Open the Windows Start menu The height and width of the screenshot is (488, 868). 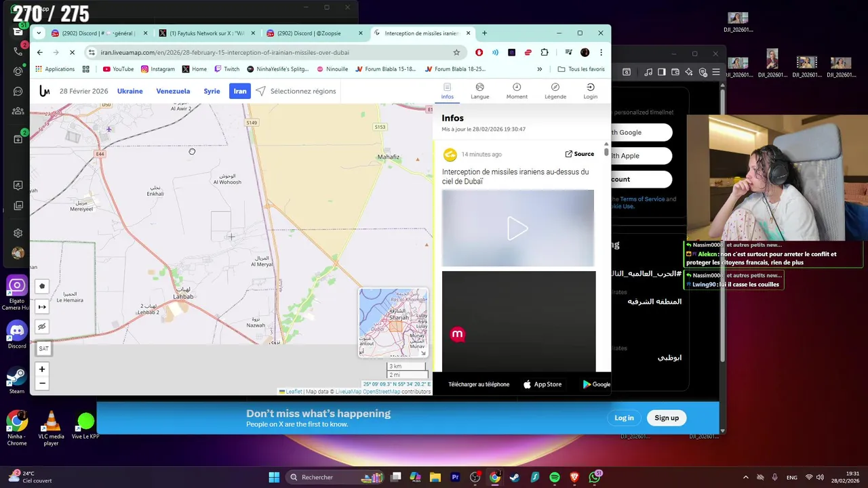(x=274, y=477)
